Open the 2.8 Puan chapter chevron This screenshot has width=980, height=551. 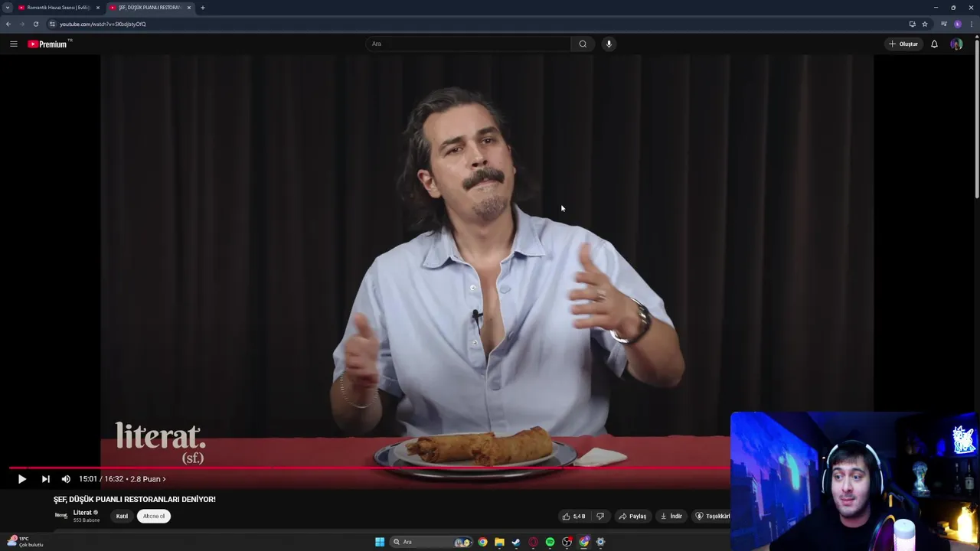(148, 479)
